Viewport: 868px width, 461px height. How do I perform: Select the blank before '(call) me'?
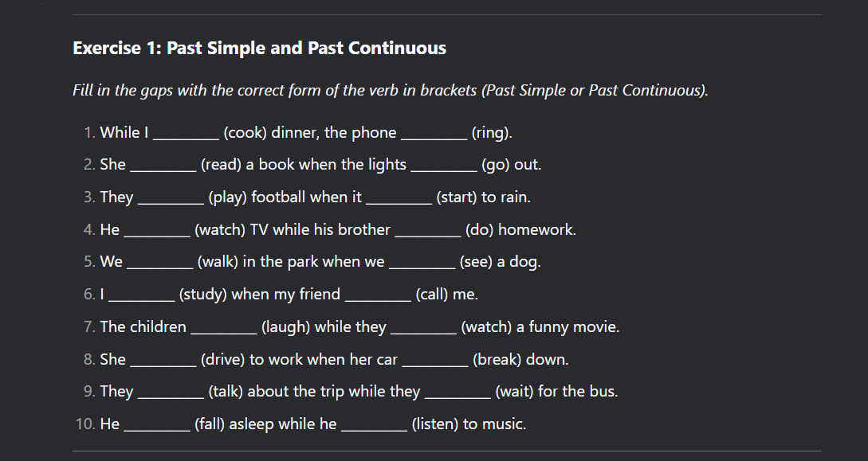(x=378, y=295)
